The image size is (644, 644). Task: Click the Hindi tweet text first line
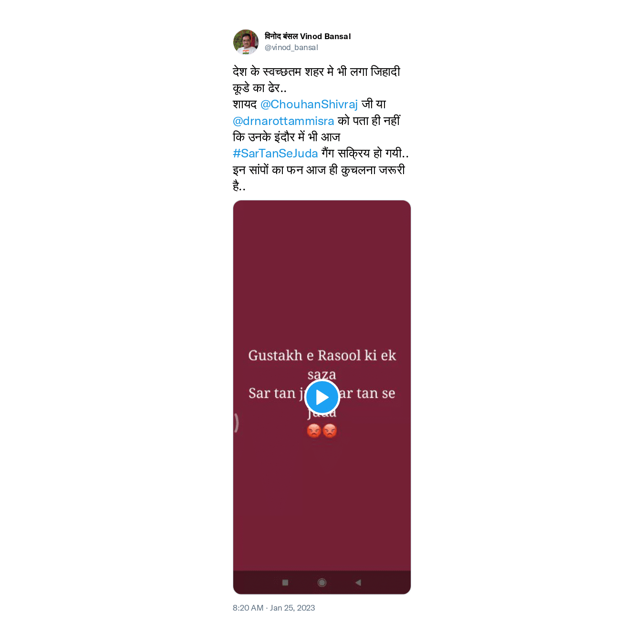click(x=316, y=72)
